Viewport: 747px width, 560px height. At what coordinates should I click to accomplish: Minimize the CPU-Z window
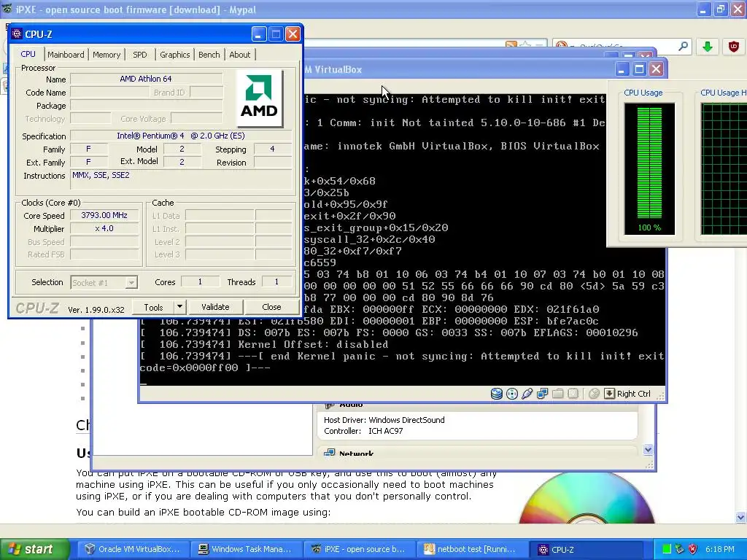pos(259,34)
